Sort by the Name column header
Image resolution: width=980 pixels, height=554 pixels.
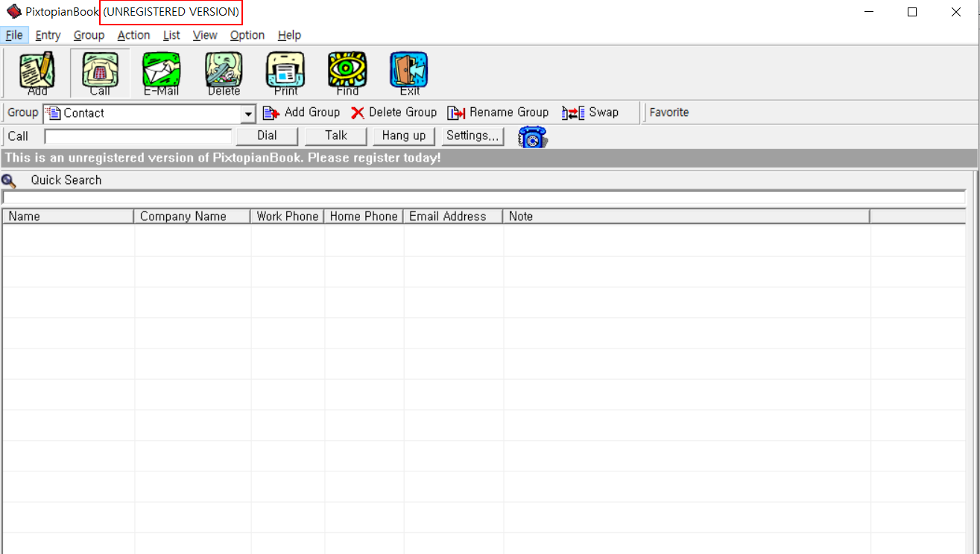(68, 216)
